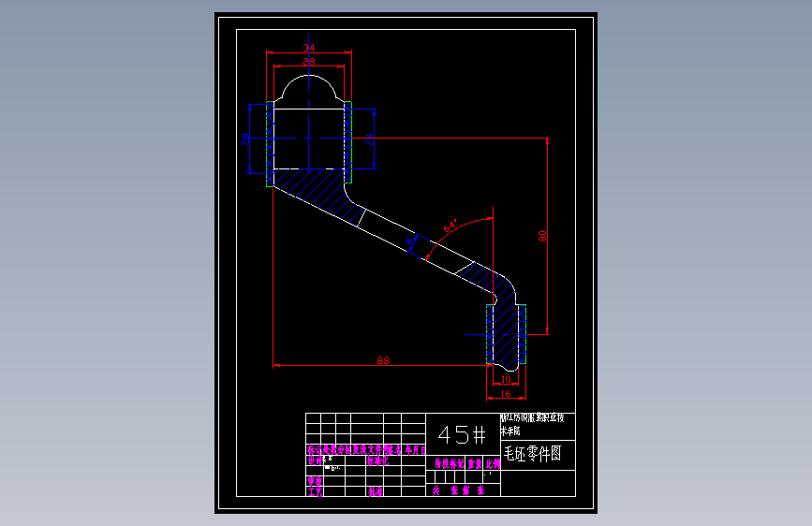This screenshot has height=526, width=812.
Task: Click the 阶段标记 label in title block
Action: (x=449, y=464)
